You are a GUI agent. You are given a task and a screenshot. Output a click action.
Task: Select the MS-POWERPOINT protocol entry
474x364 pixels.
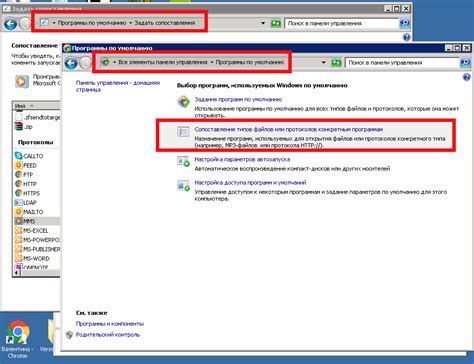(37, 240)
